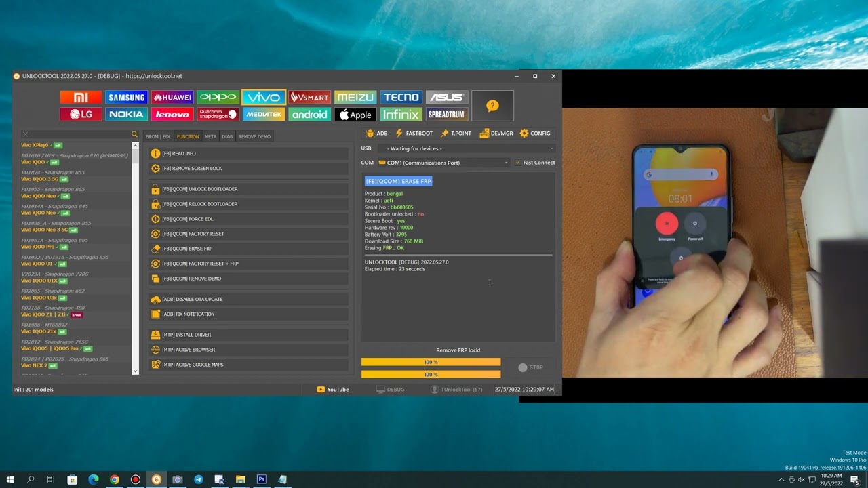Screen dimensions: 868x488
Task: Choose the Samsung brand tile
Action: pos(126,98)
